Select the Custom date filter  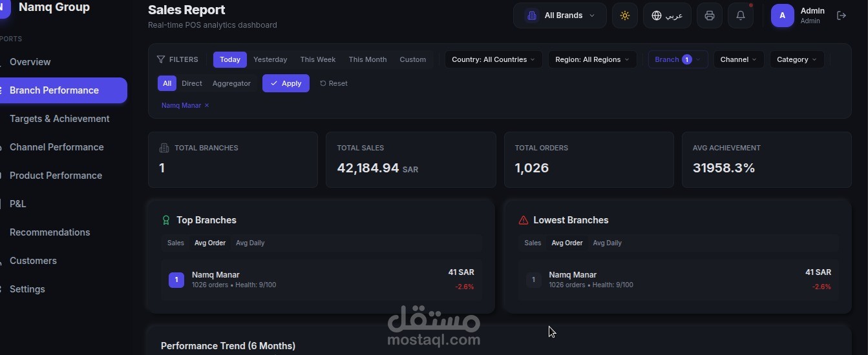(412, 59)
